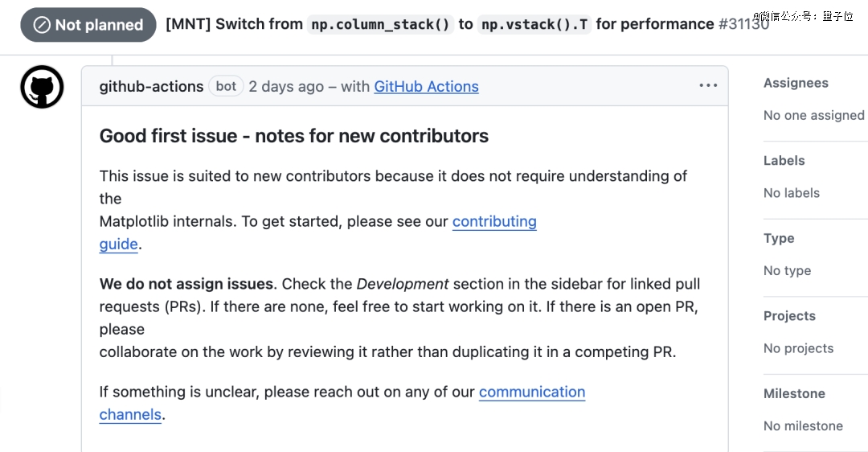Click the "No one assigned" text

(x=813, y=116)
